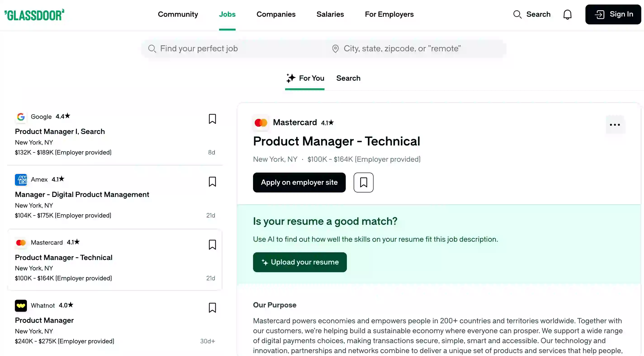The image size is (644, 356).
Task: Click the Sign In button
Action: pyautogui.click(x=613, y=14)
